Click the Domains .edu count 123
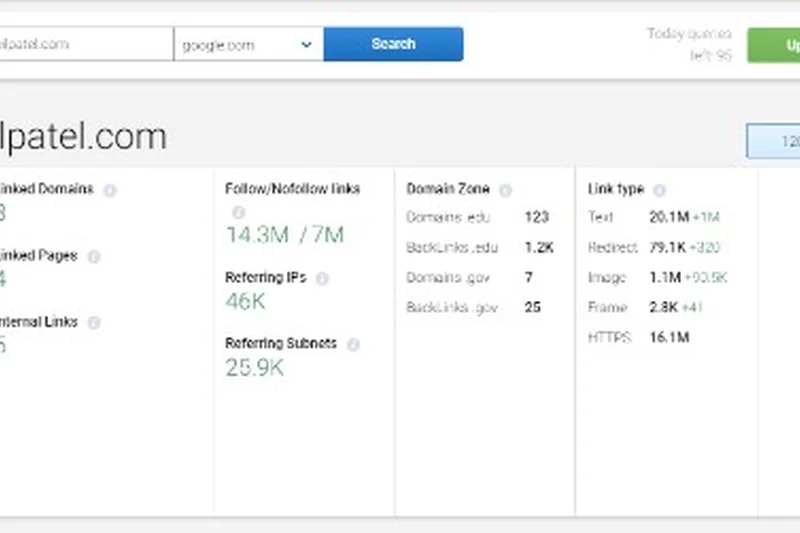Image resolution: width=800 pixels, height=533 pixels. 537,217
